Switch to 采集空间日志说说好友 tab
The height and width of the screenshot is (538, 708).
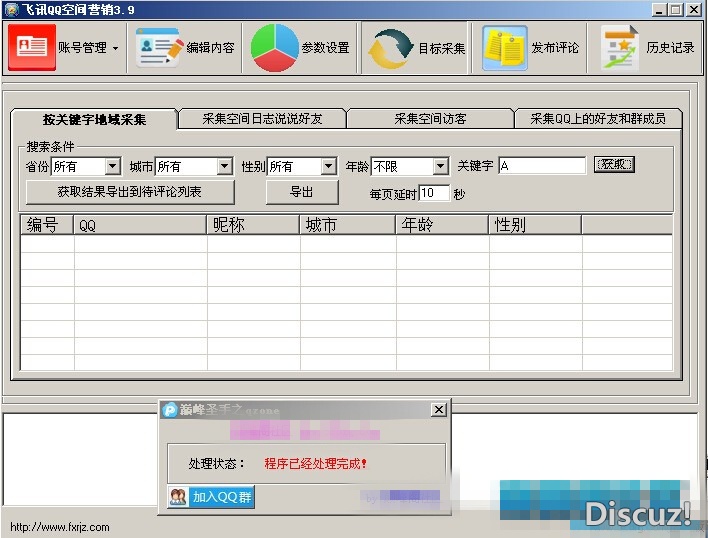click(262, 119)
